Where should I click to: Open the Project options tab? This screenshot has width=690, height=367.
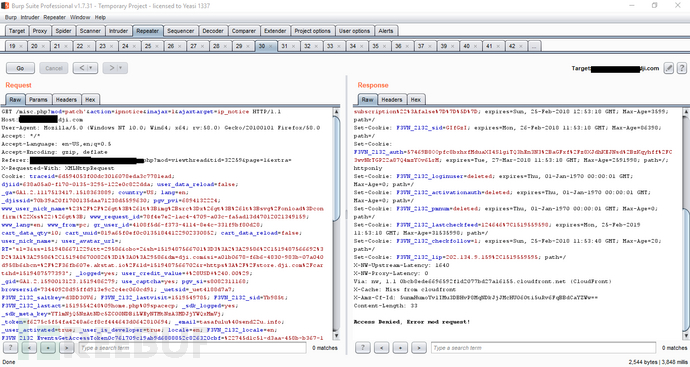[312, 31]
